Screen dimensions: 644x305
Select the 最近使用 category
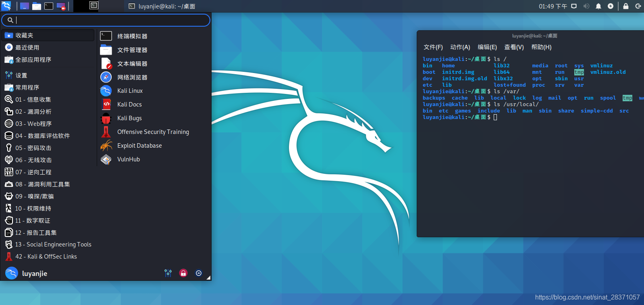tap(48, 47)
